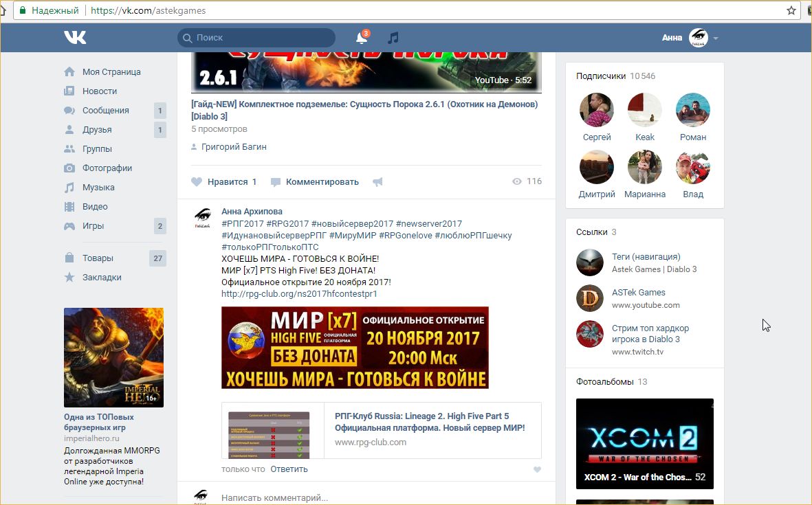Click the film icon beside Видео
Screen dimensions: 812x505
click(x=69, y=206)
